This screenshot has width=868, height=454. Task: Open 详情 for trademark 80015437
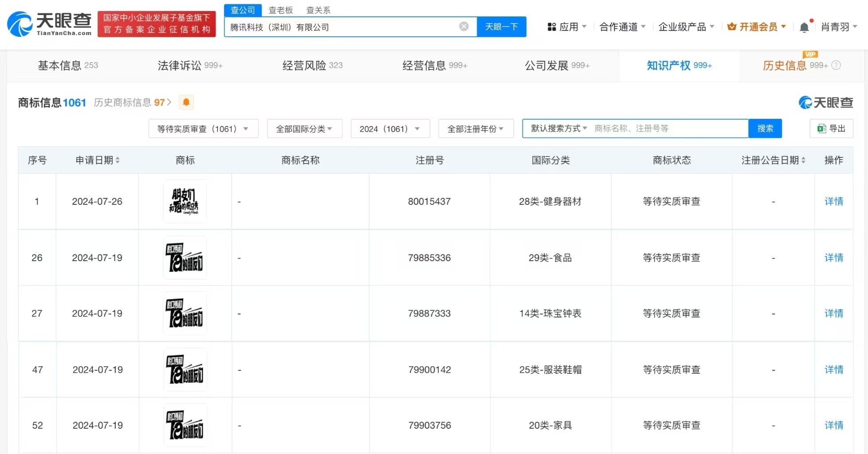pyautogui.click(x=833, y=201)
